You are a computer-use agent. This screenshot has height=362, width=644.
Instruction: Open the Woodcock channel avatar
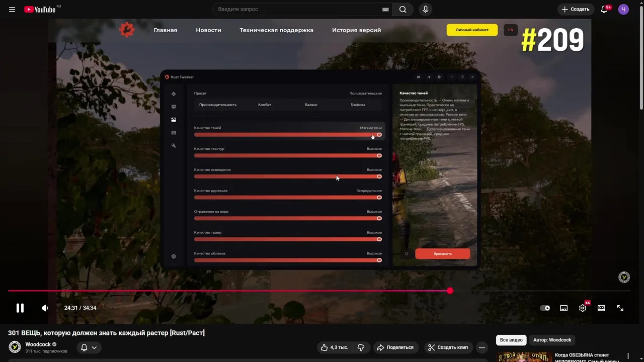[15, 347]
